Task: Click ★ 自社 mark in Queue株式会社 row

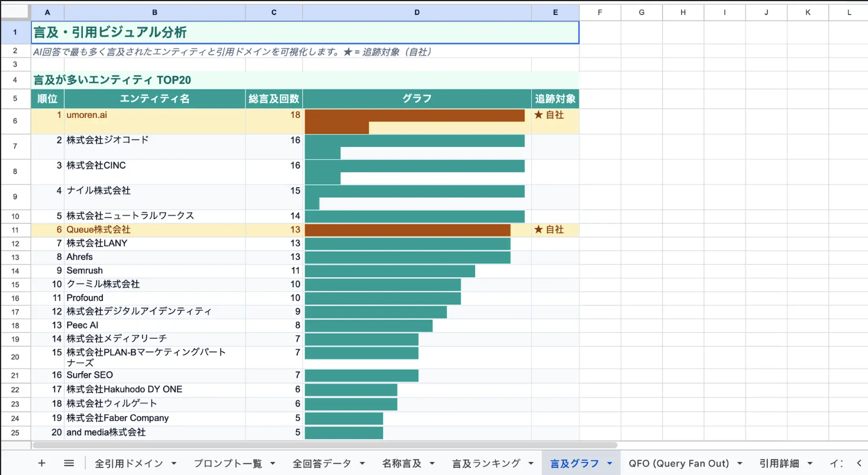Action: 549,230
